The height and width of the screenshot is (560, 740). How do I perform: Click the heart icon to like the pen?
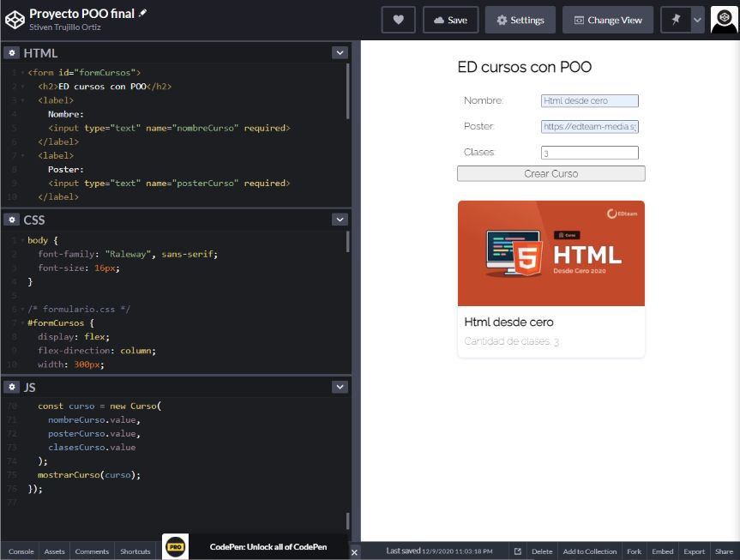(x=398, y=19)
